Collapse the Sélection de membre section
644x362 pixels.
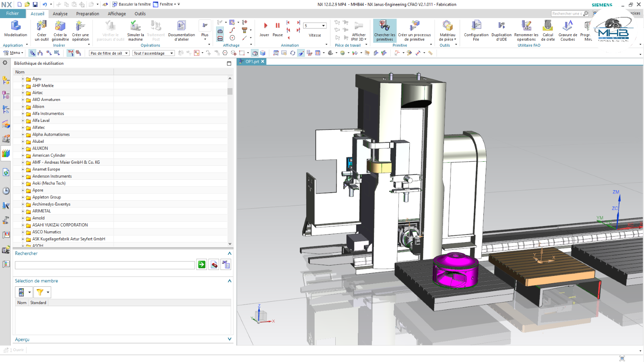pos(229,281)
